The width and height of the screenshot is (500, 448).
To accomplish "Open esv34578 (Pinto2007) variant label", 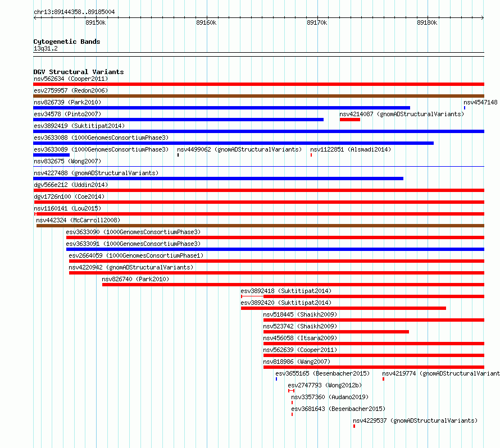I will [x=67, y=114].
